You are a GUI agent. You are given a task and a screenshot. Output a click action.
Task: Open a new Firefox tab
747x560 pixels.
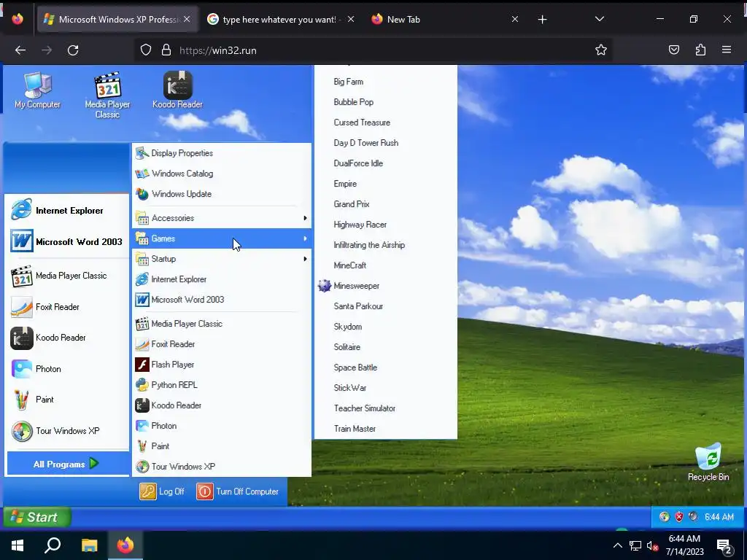tap(542, 19)
